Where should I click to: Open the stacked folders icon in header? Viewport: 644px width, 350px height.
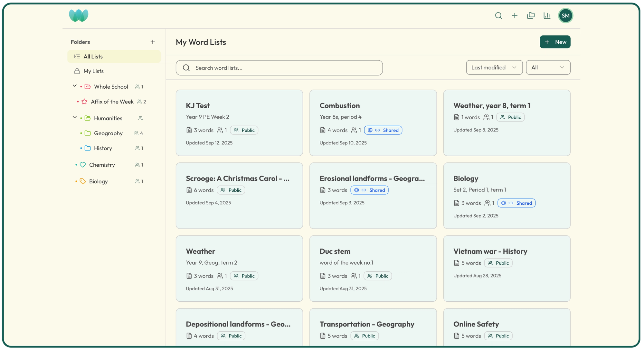(531, 15)
